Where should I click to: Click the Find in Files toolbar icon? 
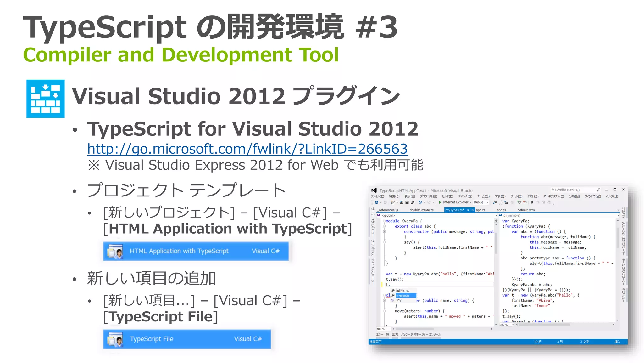495,202
